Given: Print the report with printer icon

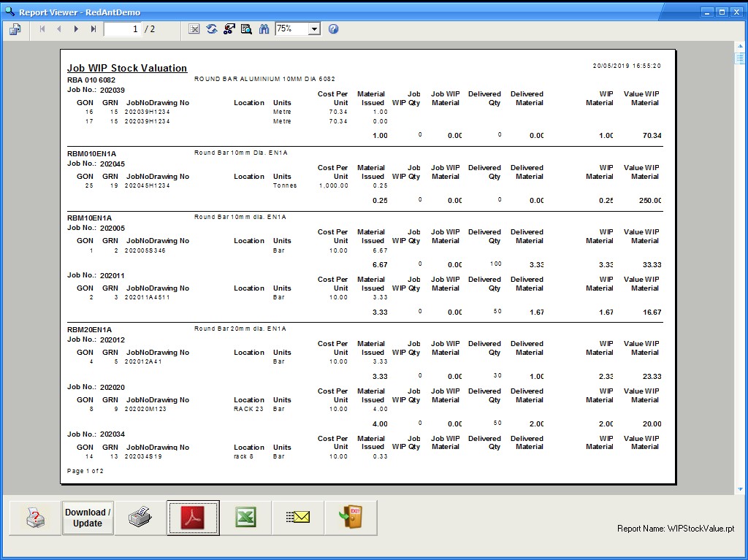Looking at the screenshot, I should 140,518.
